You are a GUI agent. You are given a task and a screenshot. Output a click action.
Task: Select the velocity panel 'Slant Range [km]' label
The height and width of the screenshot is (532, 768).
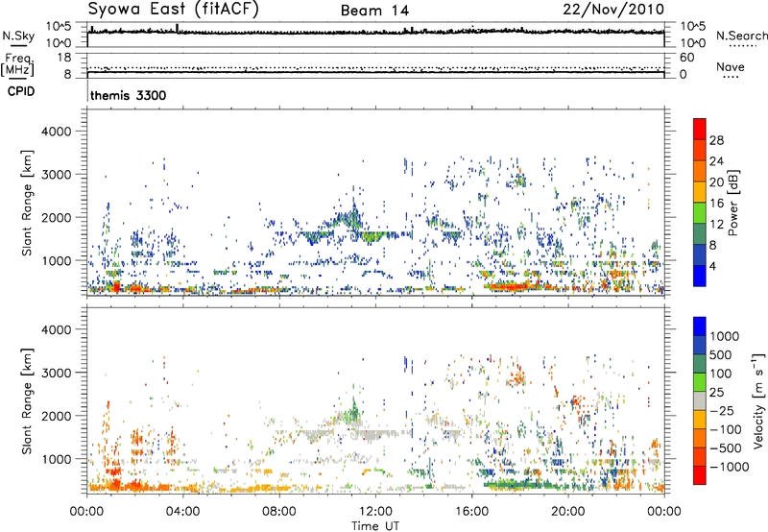tap(27, 400)
